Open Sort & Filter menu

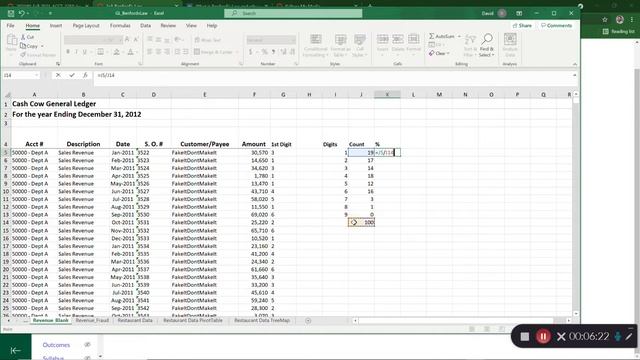(470, 45)
